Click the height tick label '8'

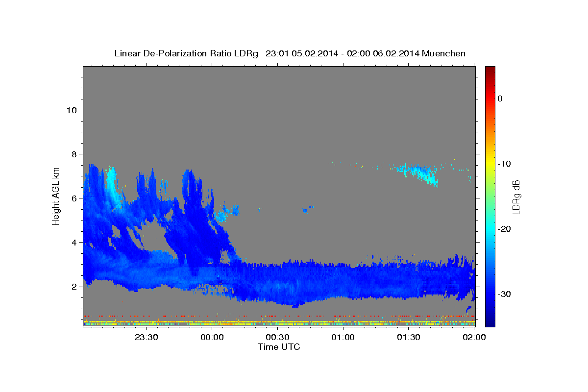[74, 154]
